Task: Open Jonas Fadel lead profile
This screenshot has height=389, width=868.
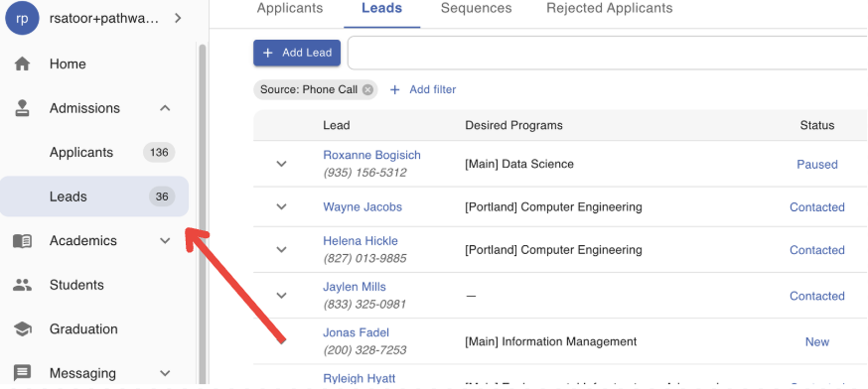Action: 356,332
